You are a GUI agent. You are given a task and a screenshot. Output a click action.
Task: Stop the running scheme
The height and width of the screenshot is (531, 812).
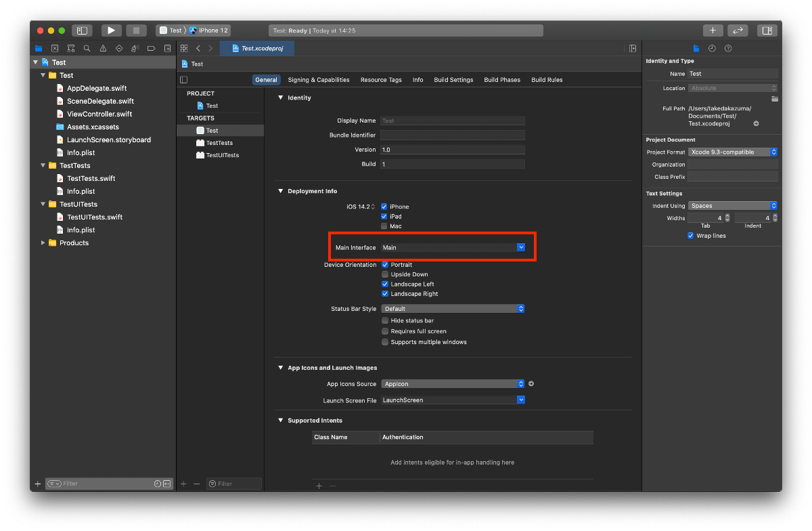tap(136, 30)
